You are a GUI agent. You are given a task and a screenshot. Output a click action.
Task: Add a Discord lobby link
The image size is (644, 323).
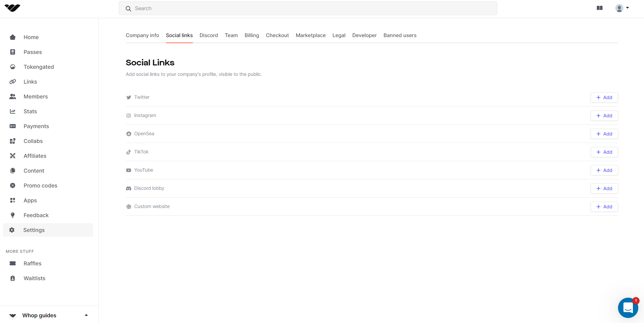coord(604,188)
